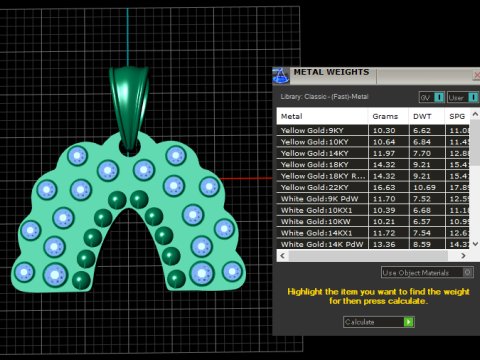Image resolution: width=480 pixels, height=360 pixels.
Task: Click the Metal Weights flask icon
Action: pyautogui.click(x=281, y=76)
